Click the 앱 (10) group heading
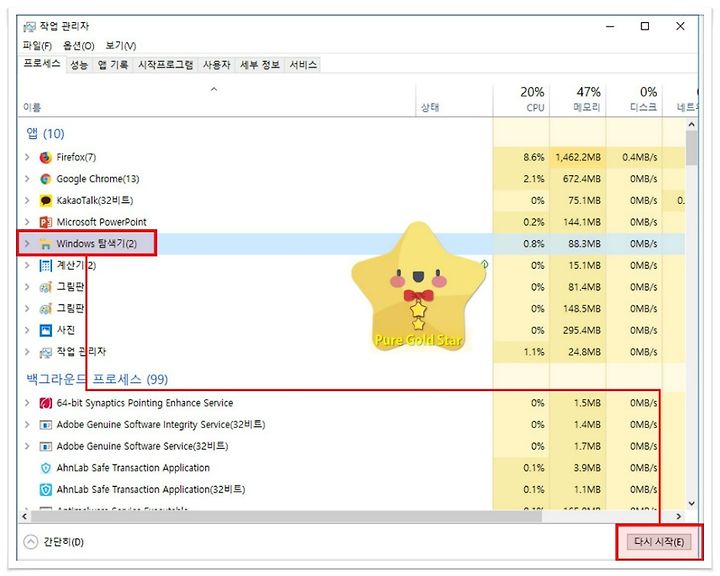The width and height of the screenshot is (720, 576). (45, 134)
